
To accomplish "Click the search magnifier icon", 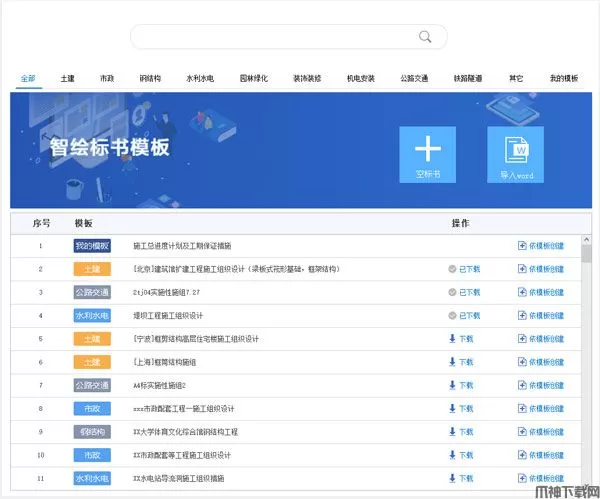I will coord(425,37).
